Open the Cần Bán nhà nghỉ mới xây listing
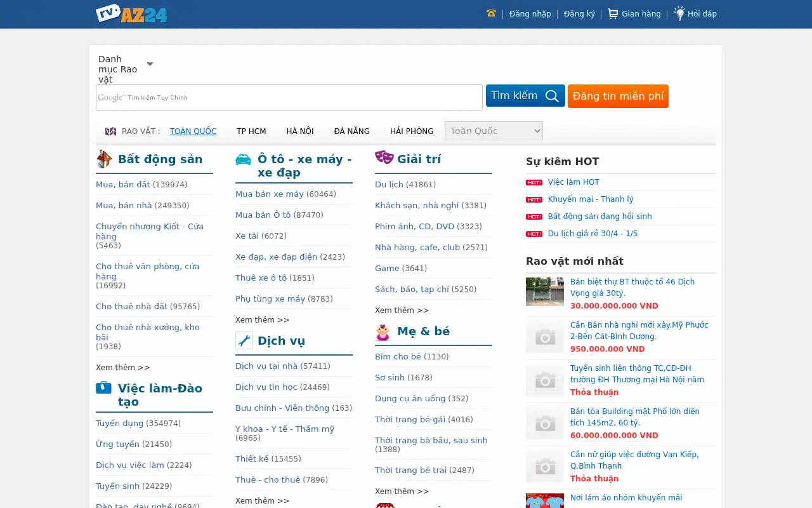Viewport: 812px width, 508px height. click(x=639, y=331)
